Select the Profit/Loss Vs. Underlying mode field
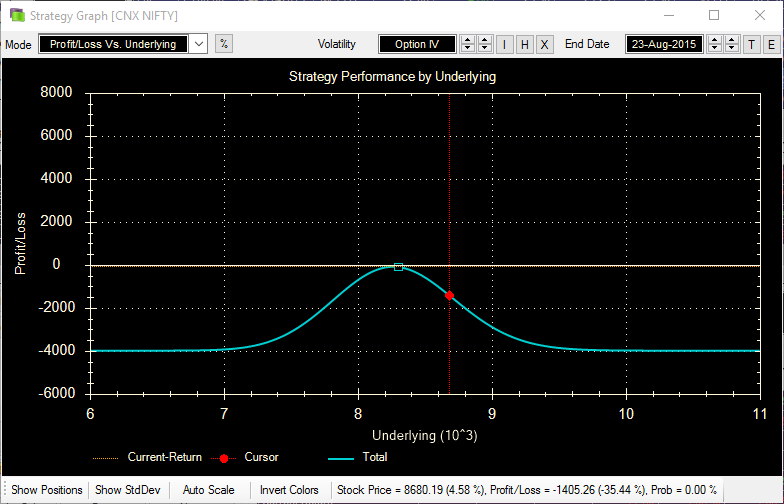The width and height of the screenshot is (784, 504). point(113,44)
